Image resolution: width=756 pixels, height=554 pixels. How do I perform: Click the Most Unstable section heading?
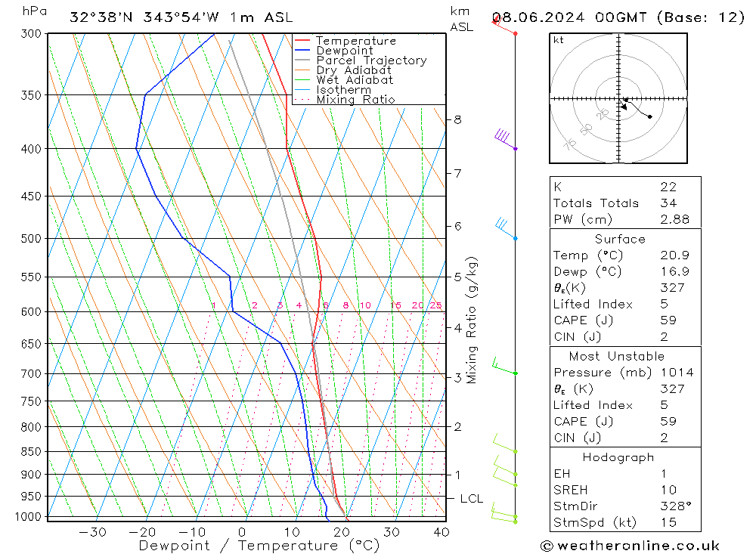(617, 356)
